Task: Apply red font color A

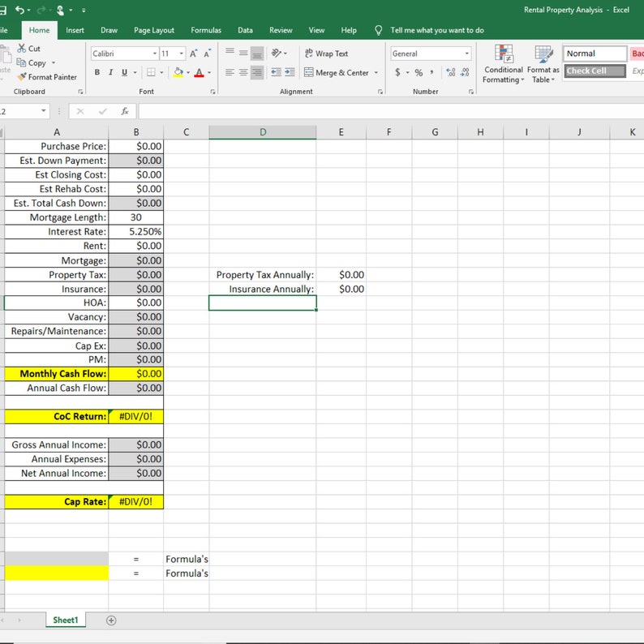Action: pos(200,72)
